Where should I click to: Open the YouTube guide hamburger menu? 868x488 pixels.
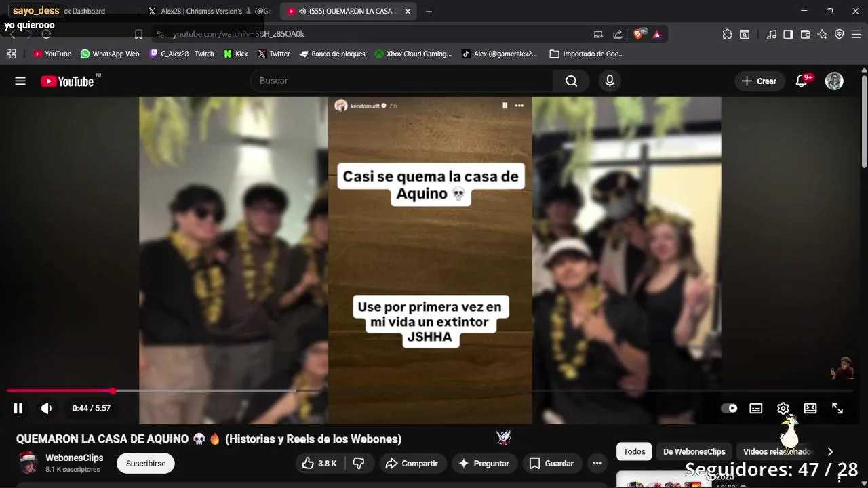[x=20, y=81]
